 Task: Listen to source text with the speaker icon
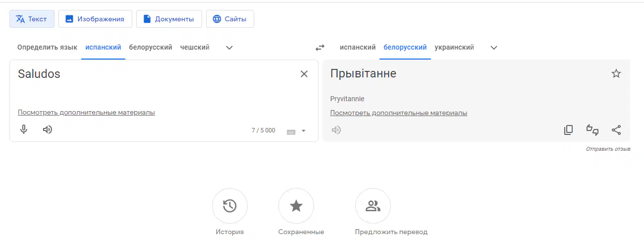[x=48, y=130]
